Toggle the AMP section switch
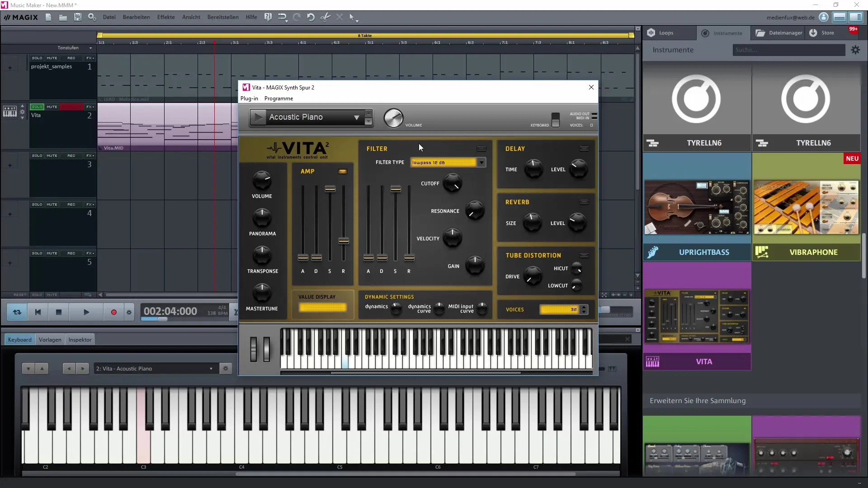This screenshot has height=488, width=868. 343,171
